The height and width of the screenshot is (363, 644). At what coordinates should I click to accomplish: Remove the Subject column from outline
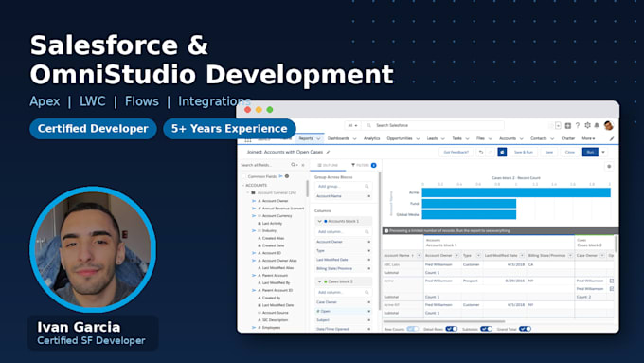(368, 319)
